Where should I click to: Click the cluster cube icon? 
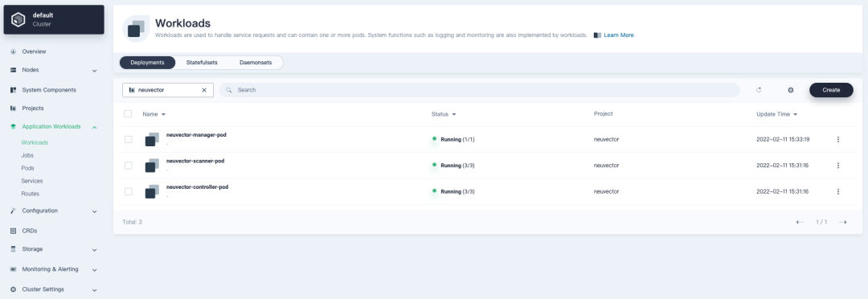click(18, 19)
